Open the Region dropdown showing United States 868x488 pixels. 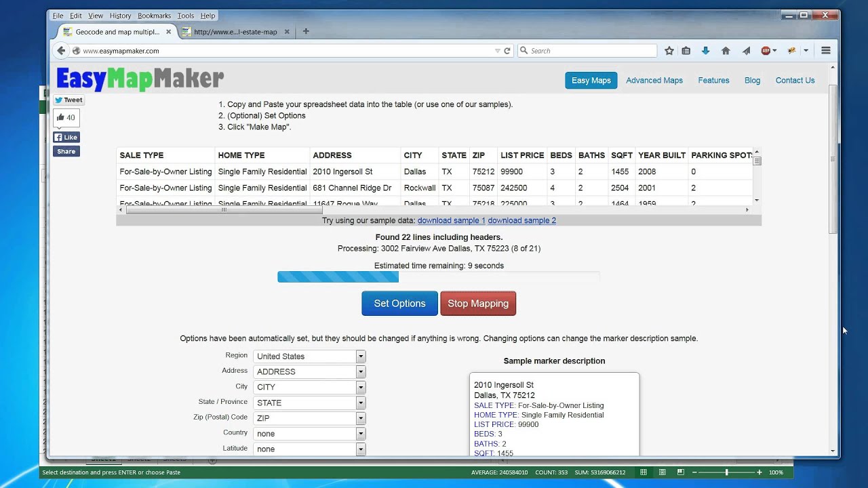point(309,356)
